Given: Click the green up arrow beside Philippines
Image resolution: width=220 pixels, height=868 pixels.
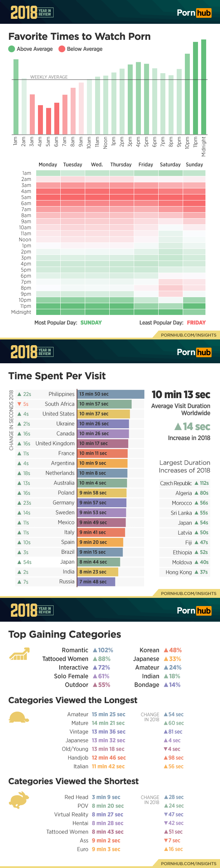Looking at the screenshot, I should 20,394.
